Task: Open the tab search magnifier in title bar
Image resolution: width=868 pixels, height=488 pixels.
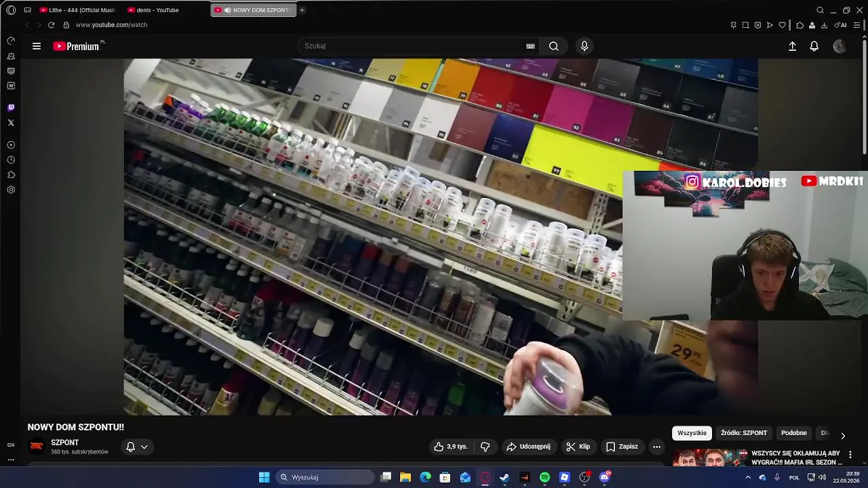Action: pyautogui.click(x=820, y=10)
